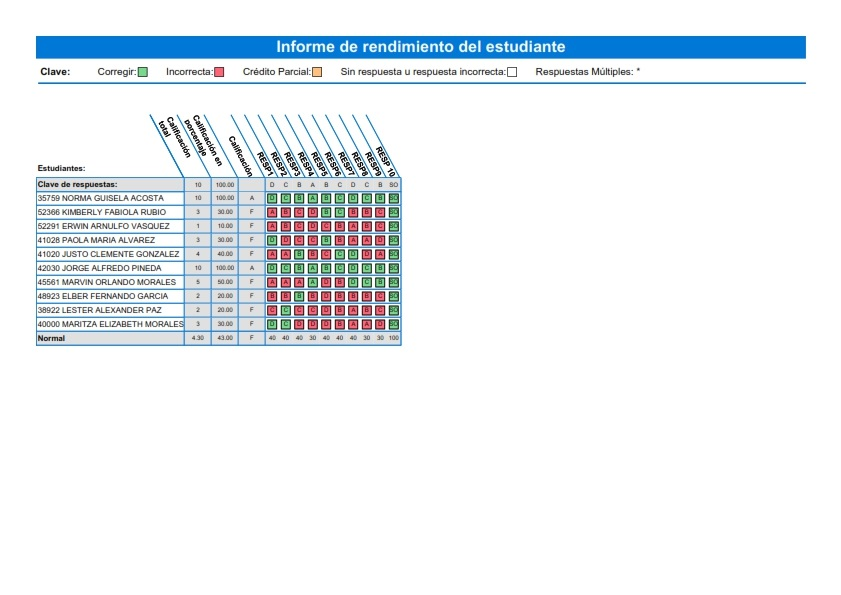Click the 4.30 average total score
Image resolution: width=841 pixels, height=595 pixels.
click(198, 339)
